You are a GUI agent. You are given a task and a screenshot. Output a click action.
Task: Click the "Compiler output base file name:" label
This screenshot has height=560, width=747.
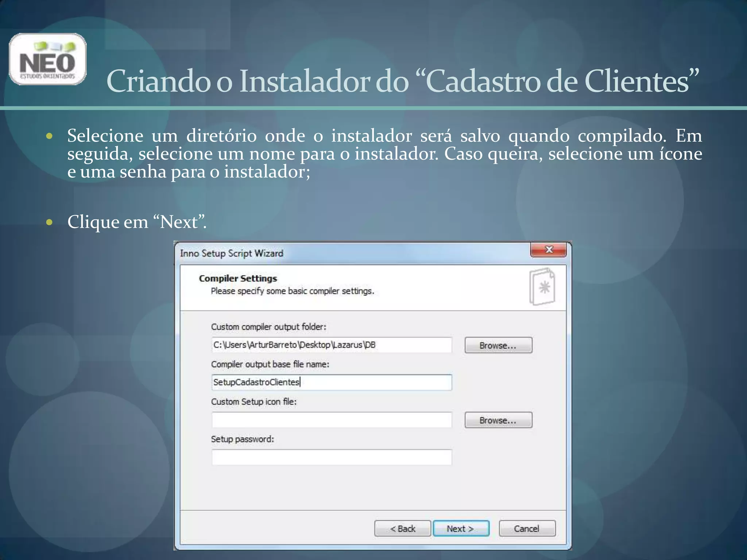tap(270, 364)
